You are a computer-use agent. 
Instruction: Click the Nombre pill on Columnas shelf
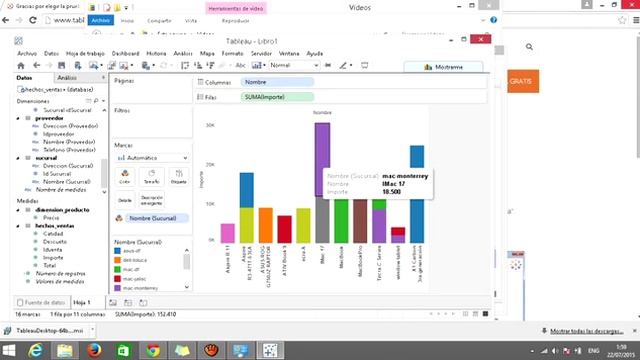click(277, 82)
